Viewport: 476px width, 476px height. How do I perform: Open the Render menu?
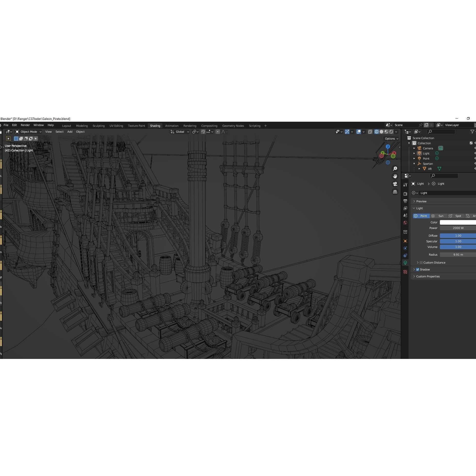(x=25, y=125)
